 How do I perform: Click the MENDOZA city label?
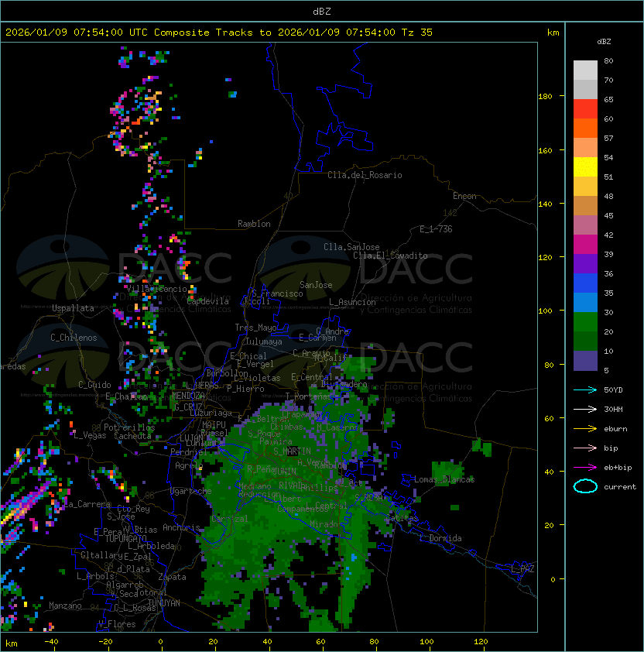(188, 395)
